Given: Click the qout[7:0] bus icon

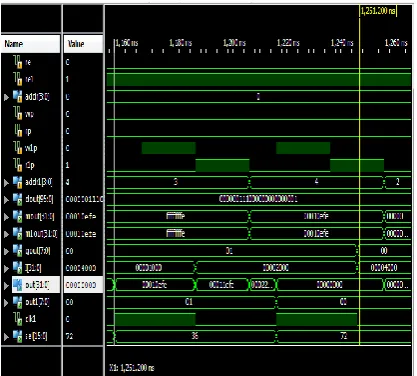Looking at the screenshot, I should tap(18, 250).
